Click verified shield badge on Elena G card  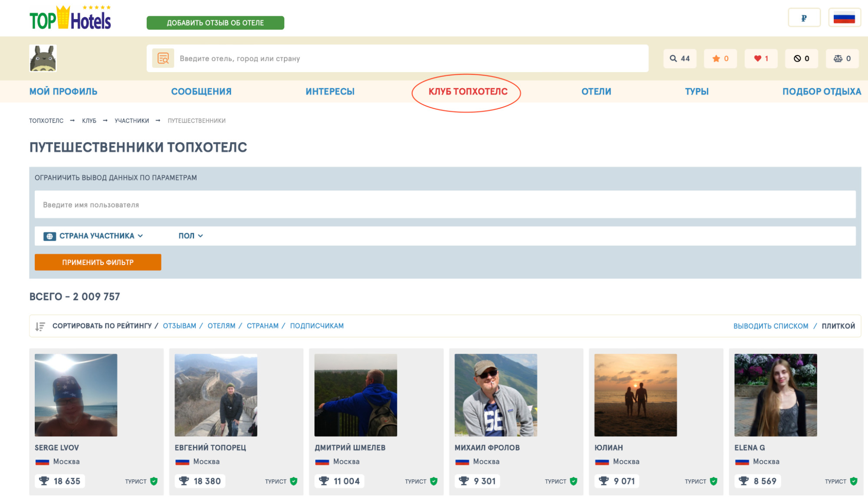click(x=853, y=481)
